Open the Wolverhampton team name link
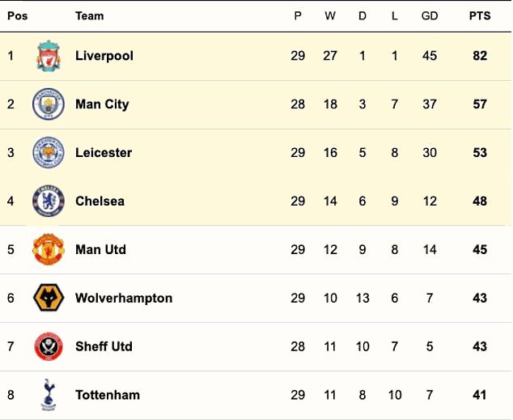 124,298
